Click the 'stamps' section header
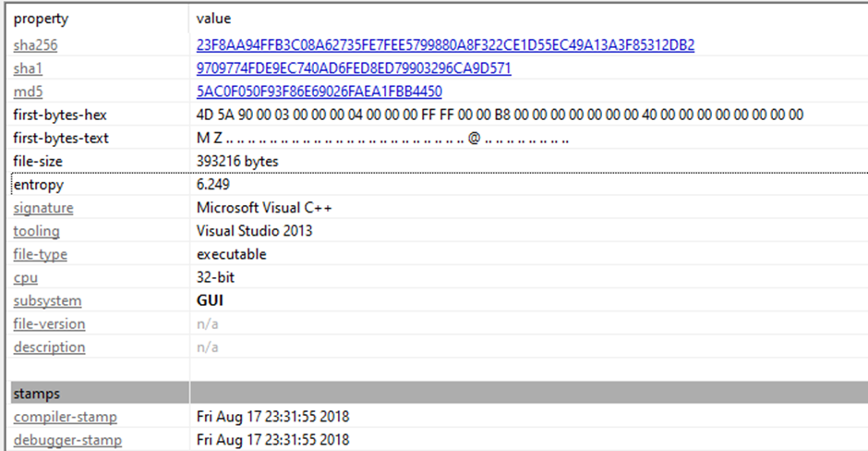 coord(36,394)
